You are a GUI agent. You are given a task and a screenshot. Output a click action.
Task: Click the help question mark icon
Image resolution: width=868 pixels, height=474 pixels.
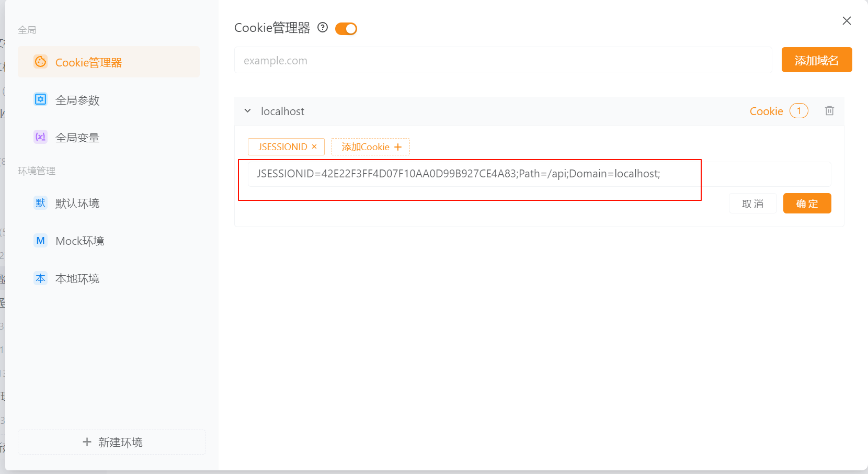[323, 28]
